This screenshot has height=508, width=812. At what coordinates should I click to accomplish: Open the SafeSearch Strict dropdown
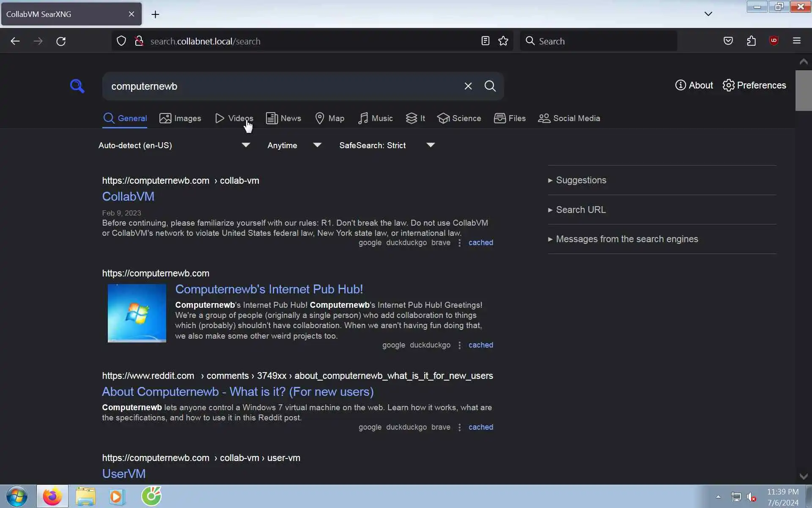387,145
